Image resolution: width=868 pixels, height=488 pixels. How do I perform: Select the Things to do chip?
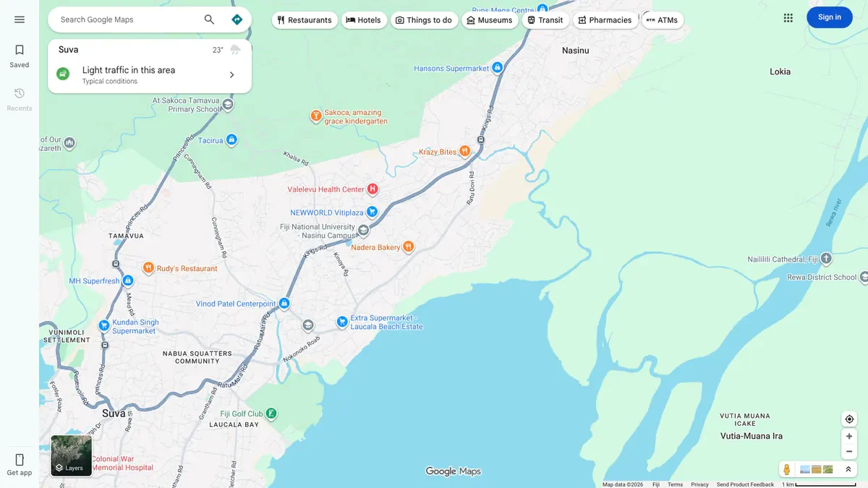424,20
